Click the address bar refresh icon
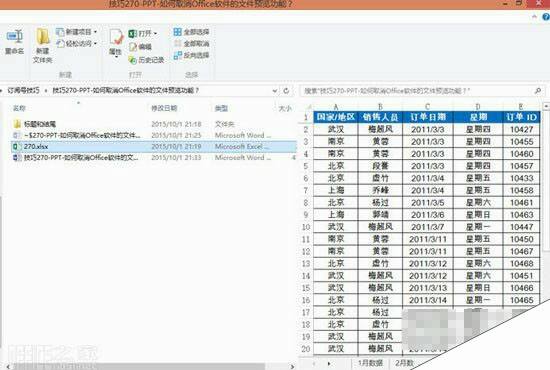 286,91
